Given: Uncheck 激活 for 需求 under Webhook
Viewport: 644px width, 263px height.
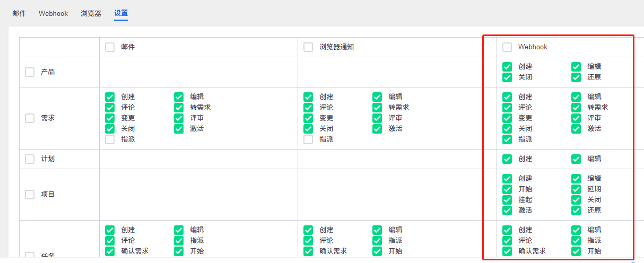Looking at the screenshot, I should coord(576,129).
